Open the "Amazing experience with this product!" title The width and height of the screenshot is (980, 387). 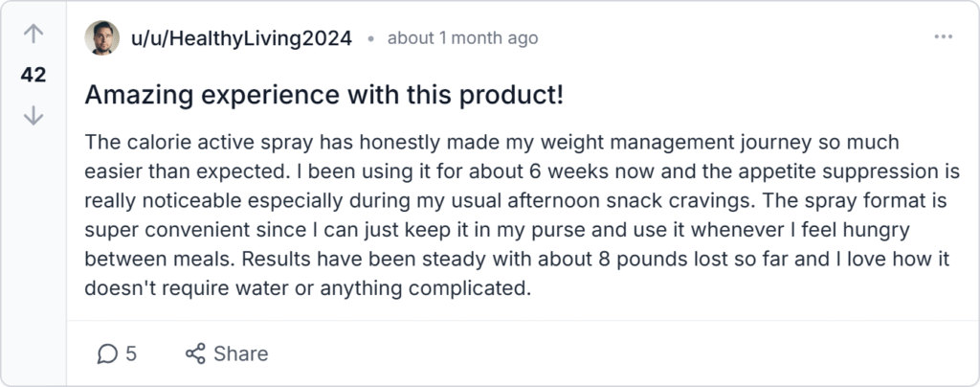pos(324,95)
